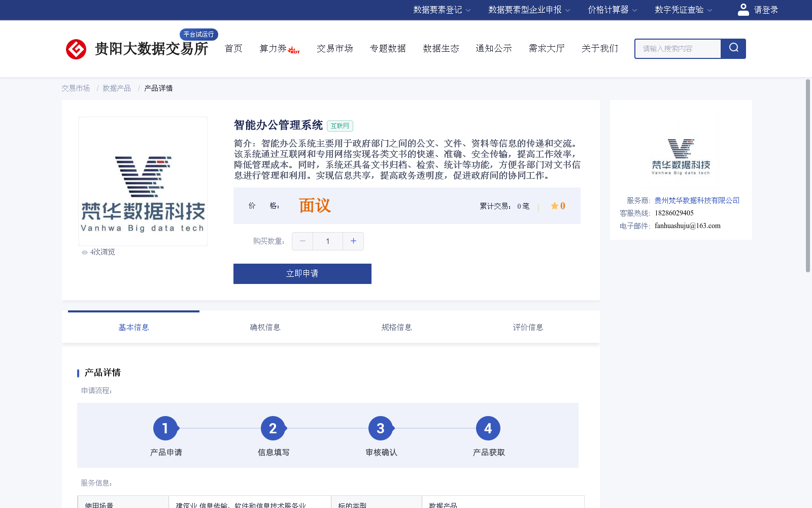The width and height of the screenshot is (812, 508).
Task: Click the 累计交易 0笔 text
Action: tap(504, 206)
